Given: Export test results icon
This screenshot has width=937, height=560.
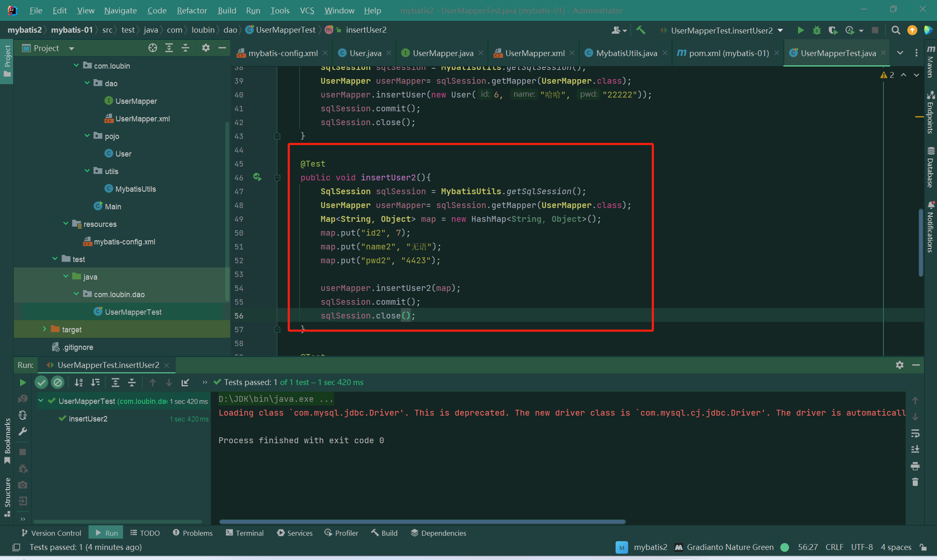Looking at the screenshot, I should [185, 382].
